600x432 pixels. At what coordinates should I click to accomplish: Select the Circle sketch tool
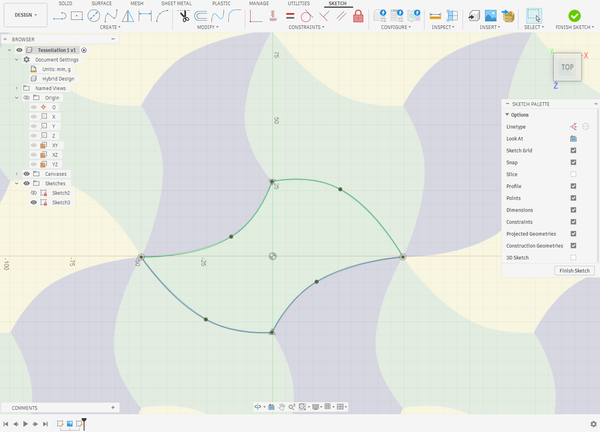(x=93, y=16)
